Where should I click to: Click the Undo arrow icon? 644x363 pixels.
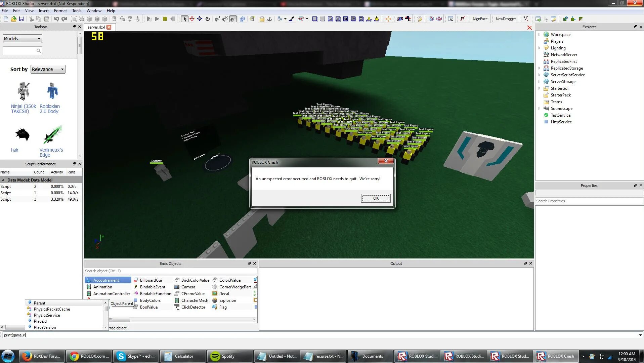point(56,19)
